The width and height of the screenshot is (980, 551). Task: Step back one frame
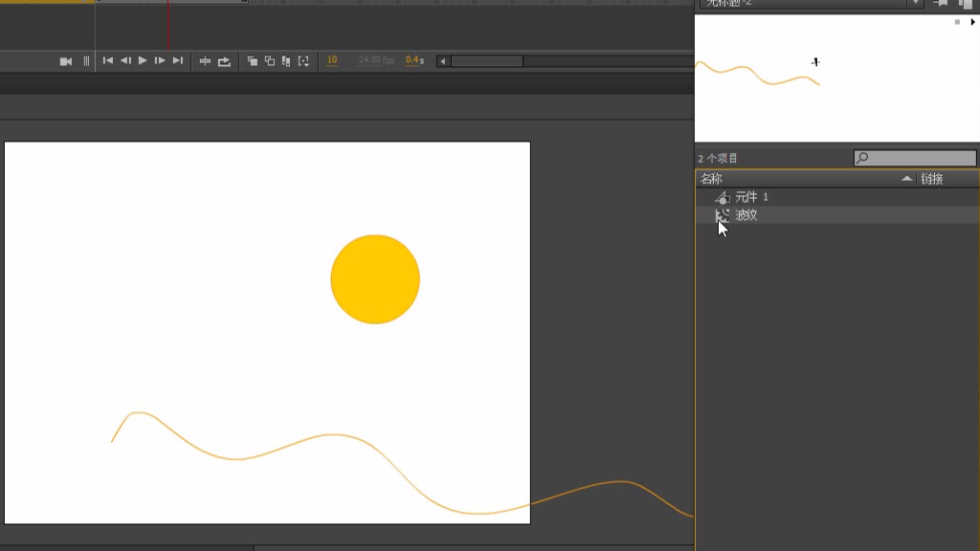[125, 61]
